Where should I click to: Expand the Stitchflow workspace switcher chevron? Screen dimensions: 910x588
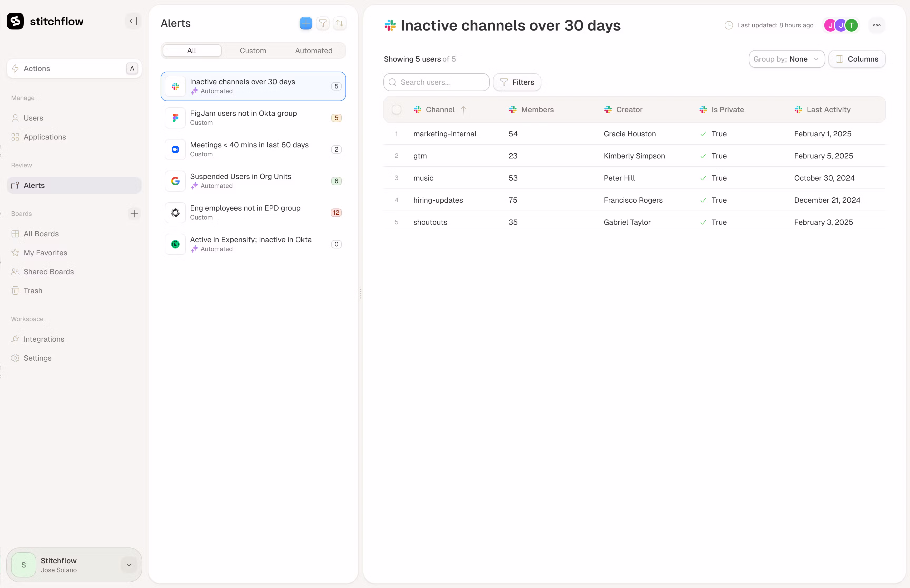click(129, 565)
